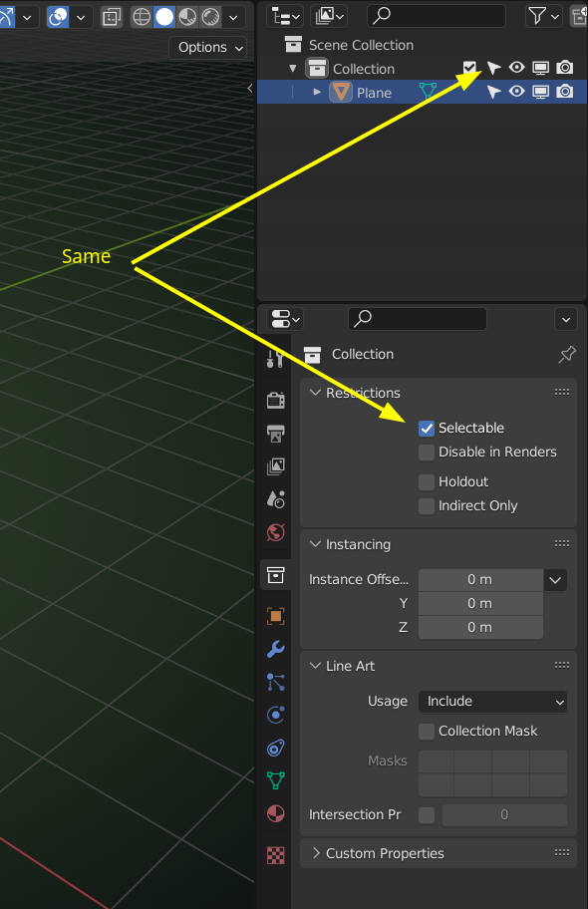Open the Tool properties tab
588x909 pixels.
(275, 359)
